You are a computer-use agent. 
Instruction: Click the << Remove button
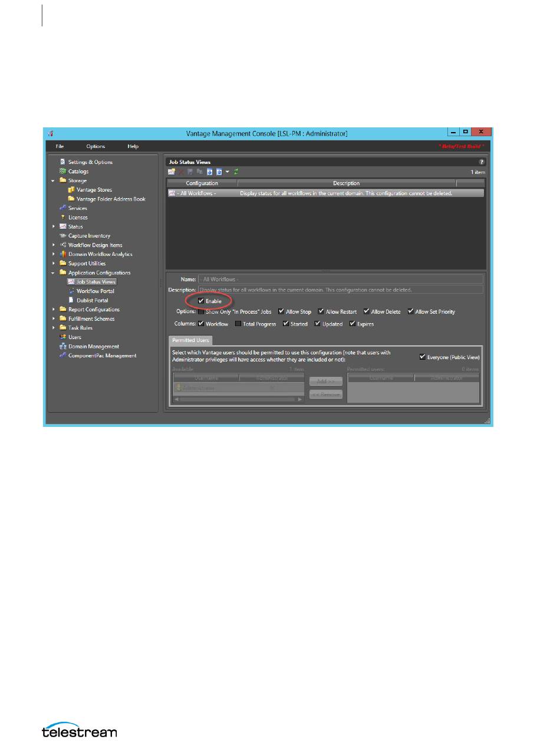326,394
